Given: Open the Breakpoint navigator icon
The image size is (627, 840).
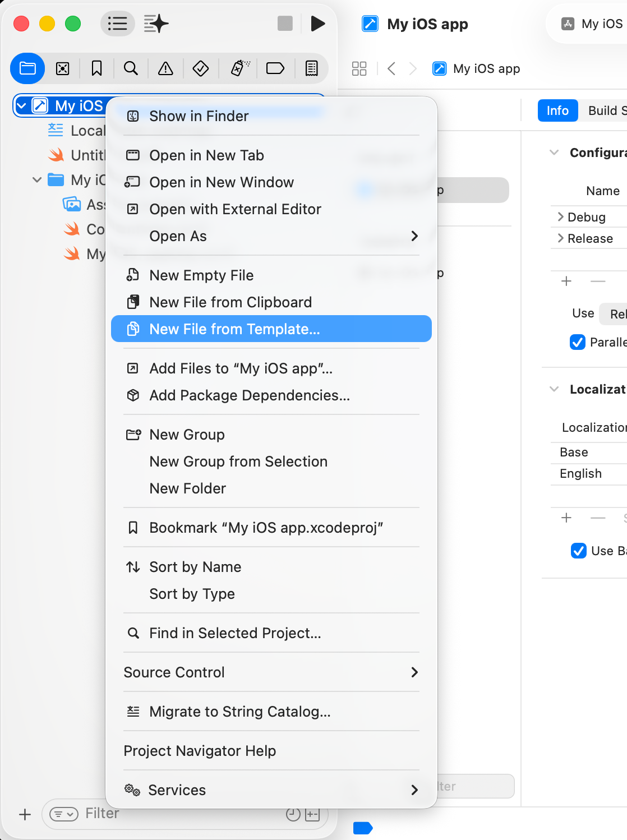Looking at the screenshot, I should click(x=275, y=68).
